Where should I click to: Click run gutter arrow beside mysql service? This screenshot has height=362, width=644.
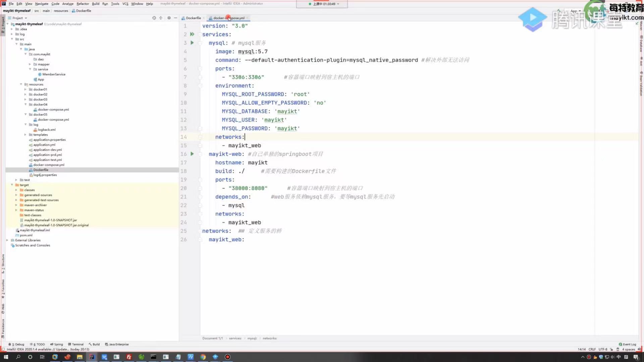point(192,43)
